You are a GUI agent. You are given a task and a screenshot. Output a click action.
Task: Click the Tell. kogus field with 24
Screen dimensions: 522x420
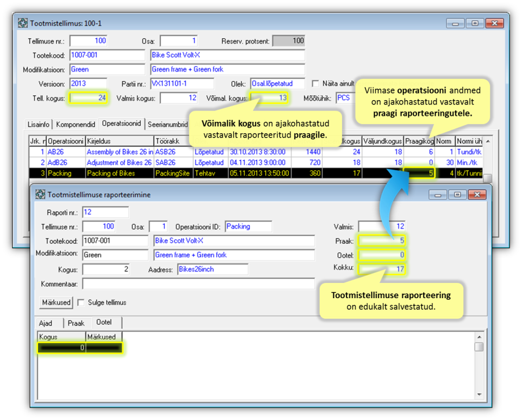click(x=88, y=98)
